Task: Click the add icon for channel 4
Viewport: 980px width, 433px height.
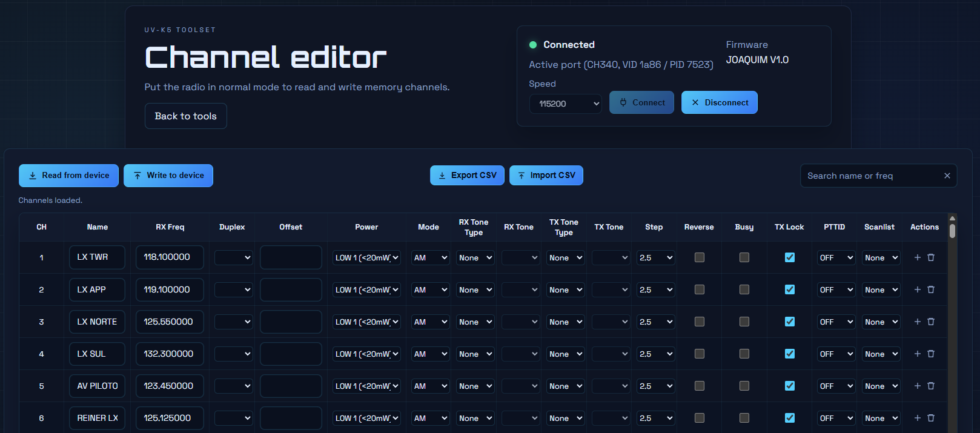Action: (x=917, y=354)
